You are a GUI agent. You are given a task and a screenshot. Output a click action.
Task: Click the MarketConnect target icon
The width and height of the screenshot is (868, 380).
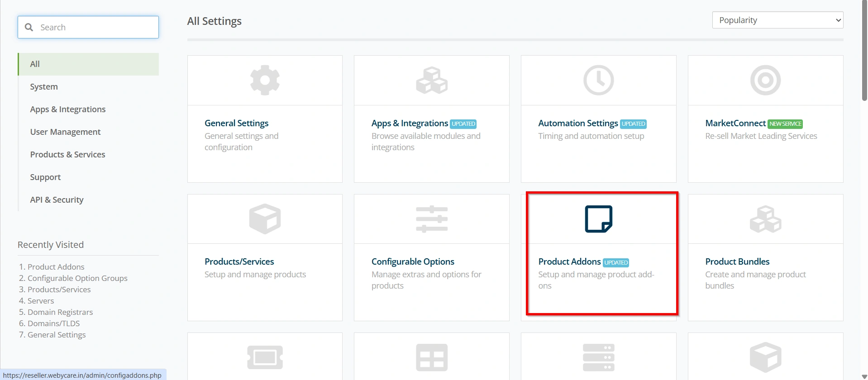[x=765, y=81]
